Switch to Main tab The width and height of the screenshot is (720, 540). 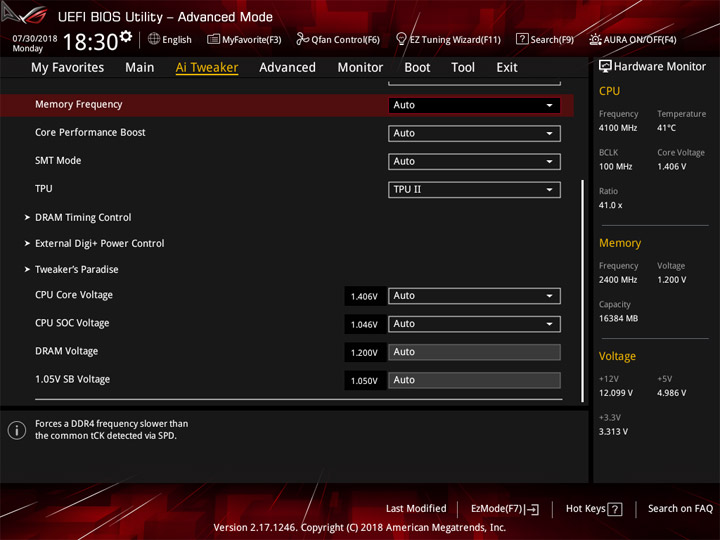(x=140, y=68)
